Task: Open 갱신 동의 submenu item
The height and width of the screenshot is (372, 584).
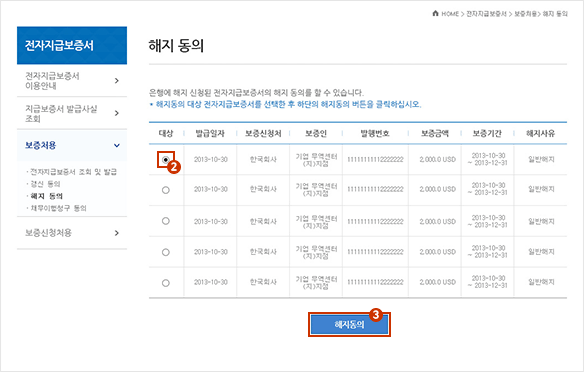Action: click(x=45, y=184)
